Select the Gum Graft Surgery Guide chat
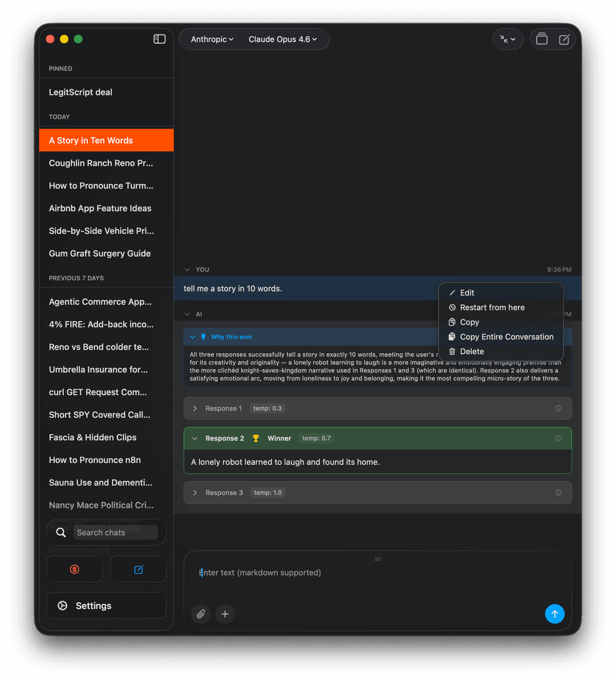 100,253
